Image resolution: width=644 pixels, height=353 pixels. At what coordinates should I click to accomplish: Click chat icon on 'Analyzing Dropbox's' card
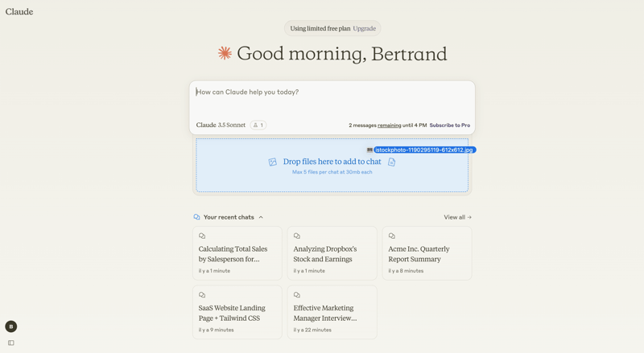coord(297,236)
